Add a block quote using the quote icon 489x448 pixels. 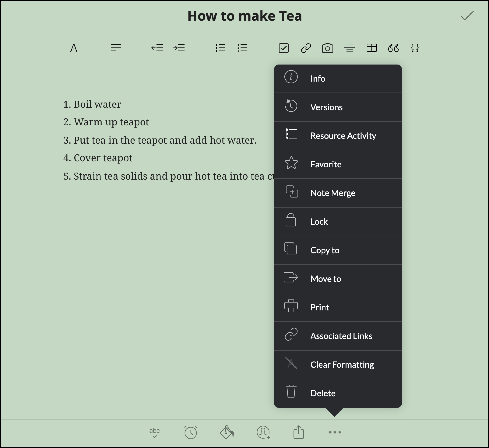pos(393,48)
